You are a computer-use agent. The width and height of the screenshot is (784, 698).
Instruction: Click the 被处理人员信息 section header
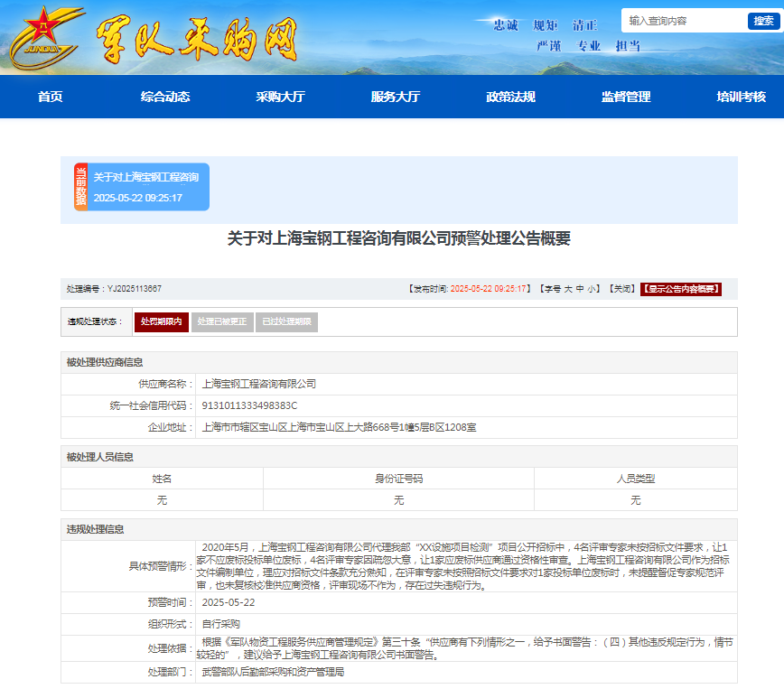click(399, 457)
